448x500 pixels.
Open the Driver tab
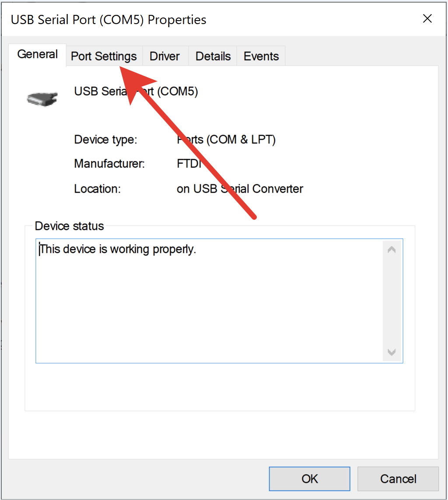pyautogui.click(x=164, y=56)
